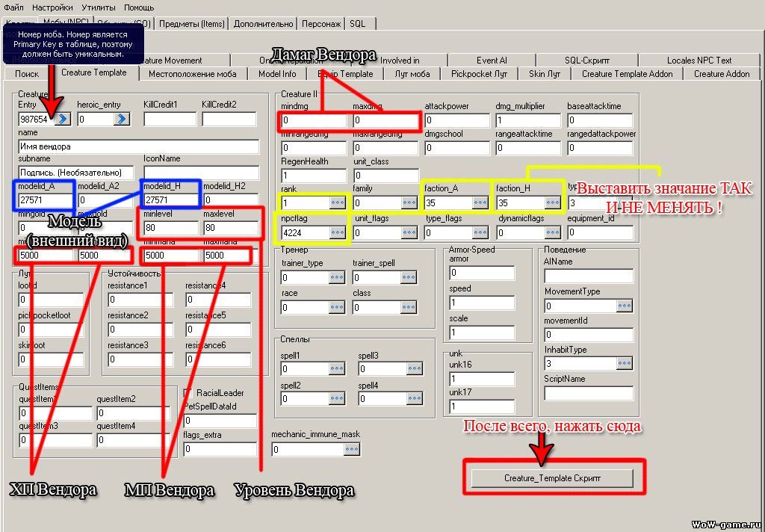This screenshot has height=532, width=765.
Task: Open the Skin Лут tab
Action: click(545, 74)
